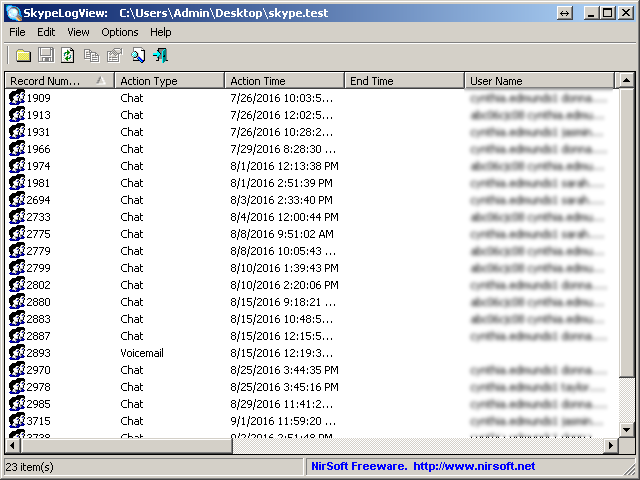Select record number 2883
640x480 pixels.
click(38, 319)
